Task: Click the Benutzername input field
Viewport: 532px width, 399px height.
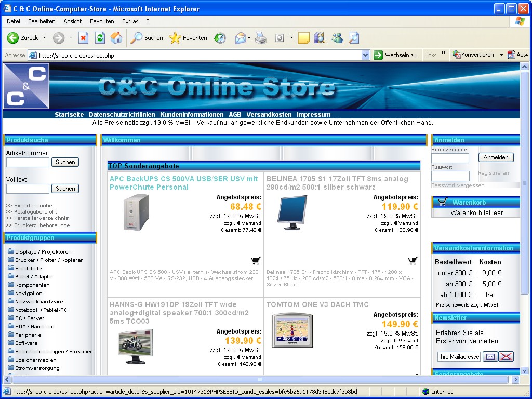Action: coord(450,158)
